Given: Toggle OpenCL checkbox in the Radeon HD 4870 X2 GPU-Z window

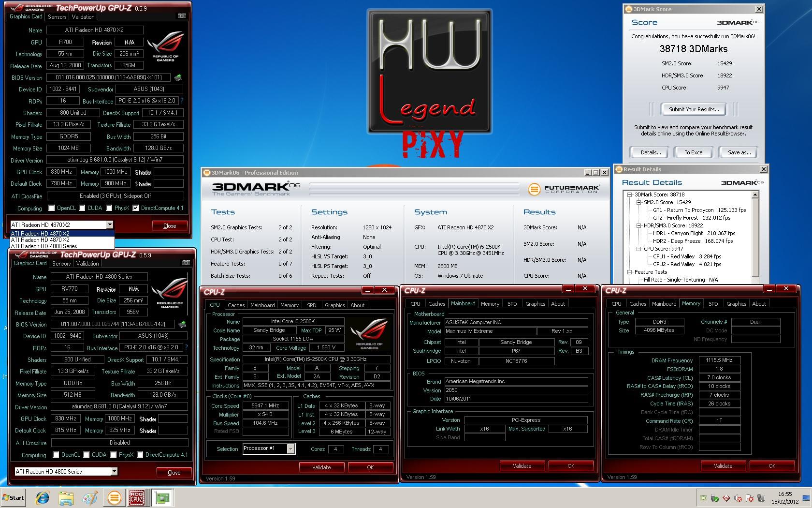Looking at the screenshot, I should click(x=52, y=208).
